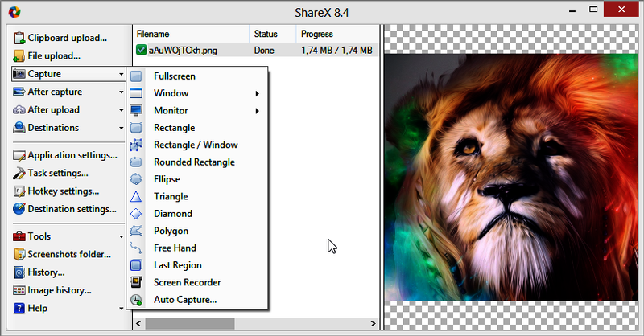Click the History icon
644x336 pixels.
pyautogui.click(x=19, y=272)
